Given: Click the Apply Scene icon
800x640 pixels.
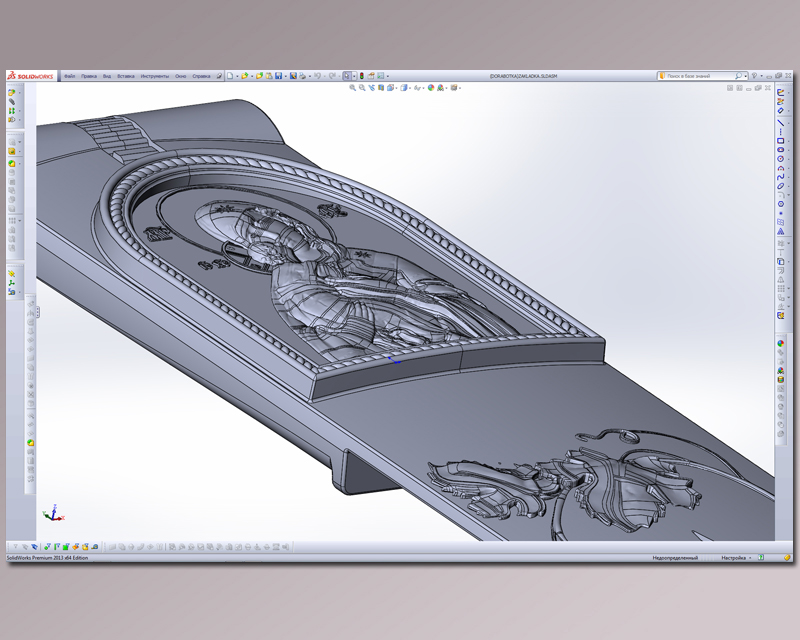Looking at the screenshot, I should tap(440, 88).
